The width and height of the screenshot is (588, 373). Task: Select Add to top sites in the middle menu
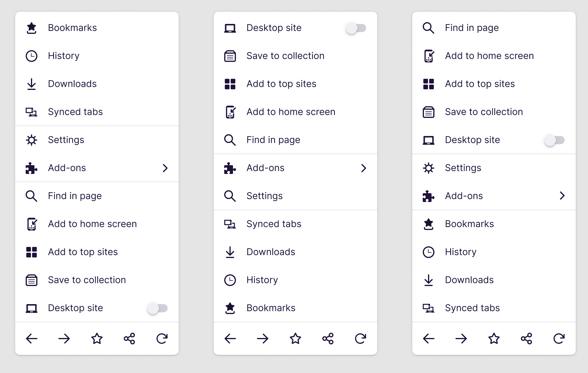click(x=281, y=84)
